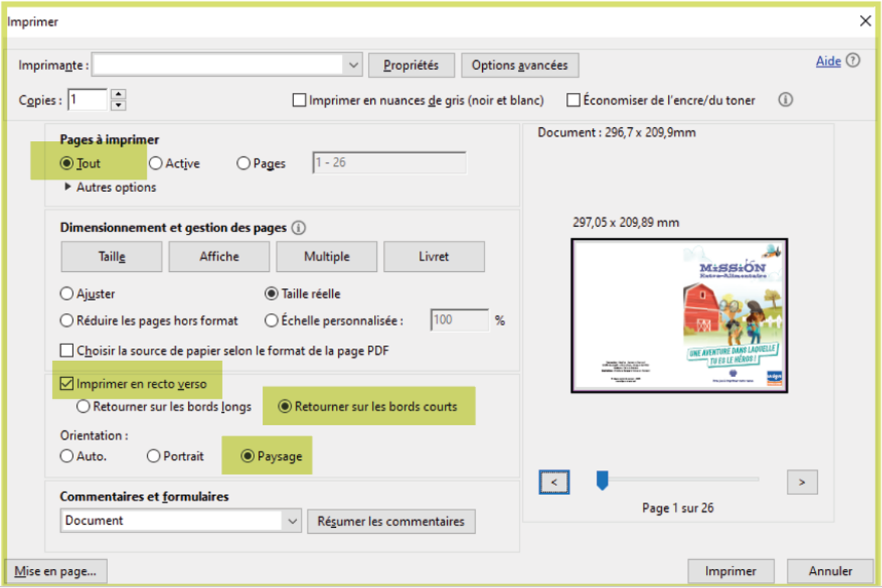Toggle Économiser de l'encre/du toner checkbox

click(x=574, y=101)
